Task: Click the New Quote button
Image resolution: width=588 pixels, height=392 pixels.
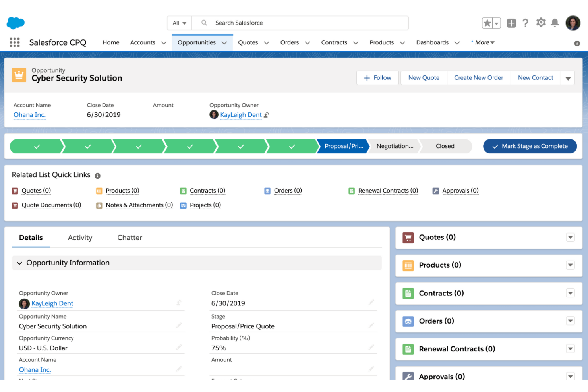Action: click(424, 78)
